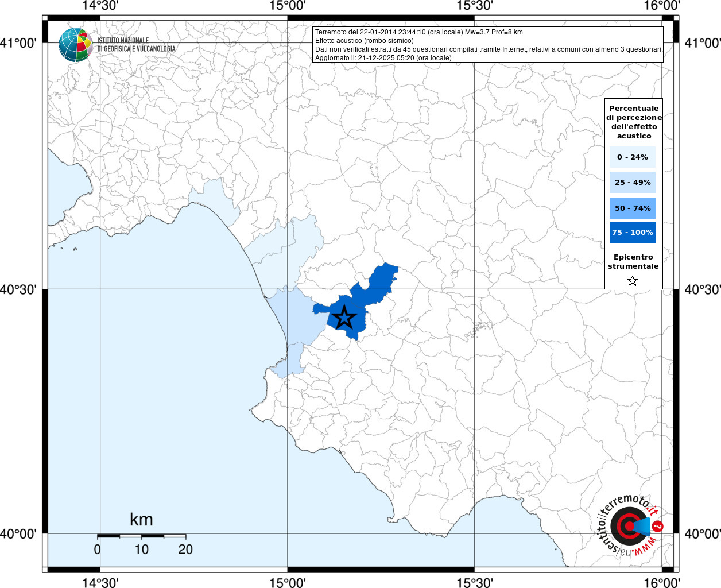Click right axis label 41°00'
Screen dimensions: 721x588
click(x=702, y=43)
